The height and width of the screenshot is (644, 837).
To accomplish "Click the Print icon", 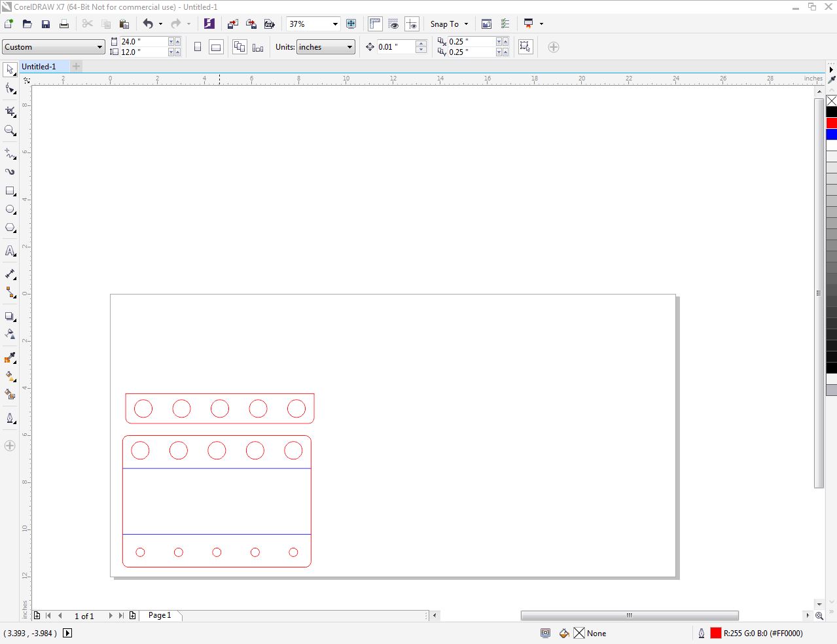I will 63,24.
